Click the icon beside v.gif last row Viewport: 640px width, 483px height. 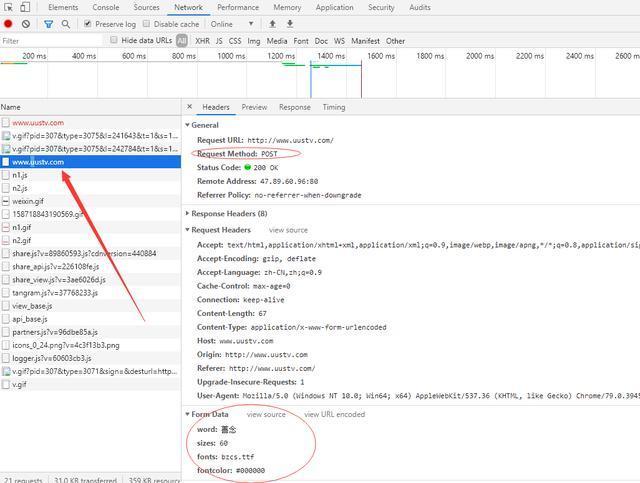point(6,384)
